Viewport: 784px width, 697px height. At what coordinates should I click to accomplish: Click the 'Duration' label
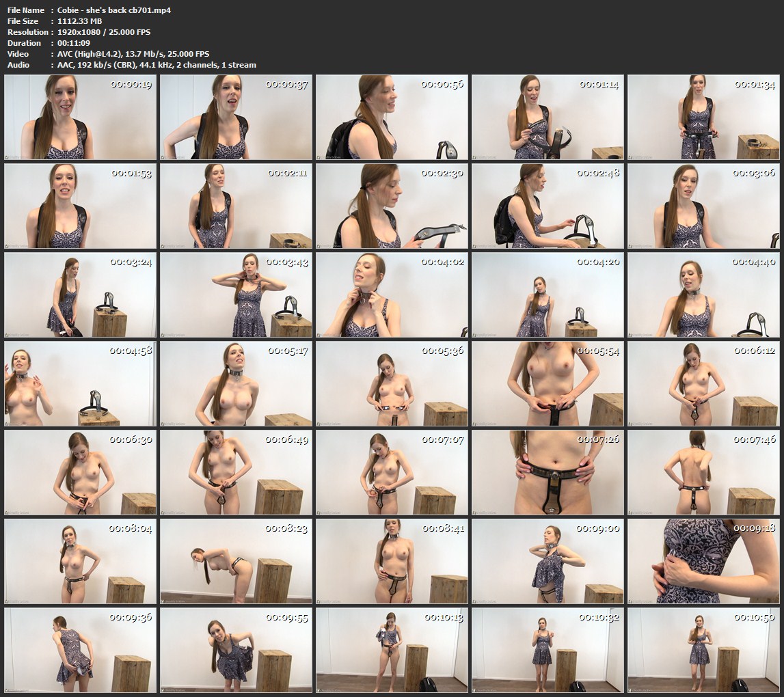(24, 43)
